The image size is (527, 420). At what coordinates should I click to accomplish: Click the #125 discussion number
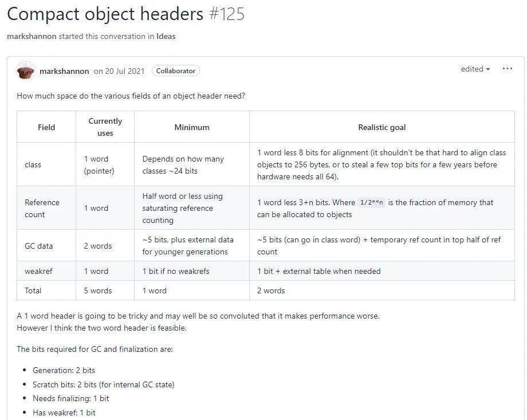click(226, 14)
